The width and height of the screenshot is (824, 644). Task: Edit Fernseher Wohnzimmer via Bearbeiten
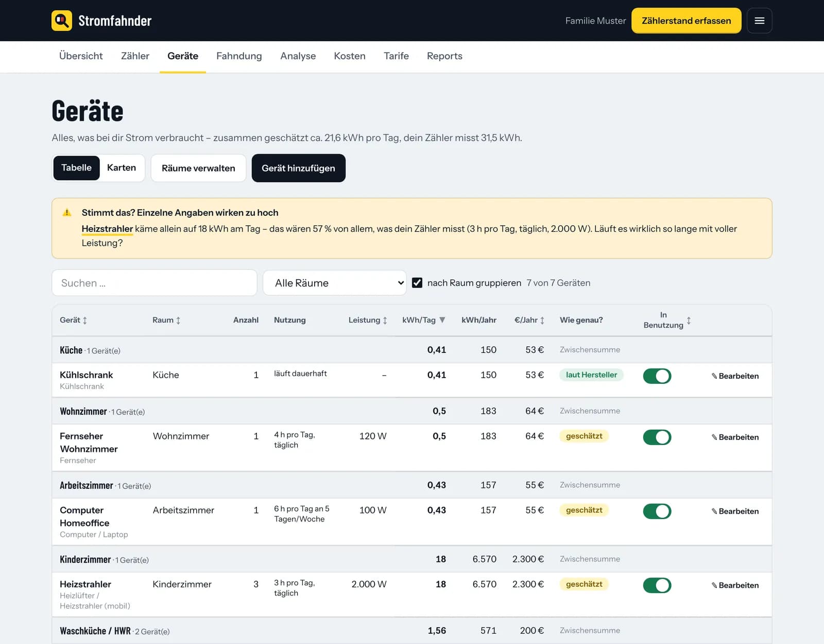coord(735,437)
